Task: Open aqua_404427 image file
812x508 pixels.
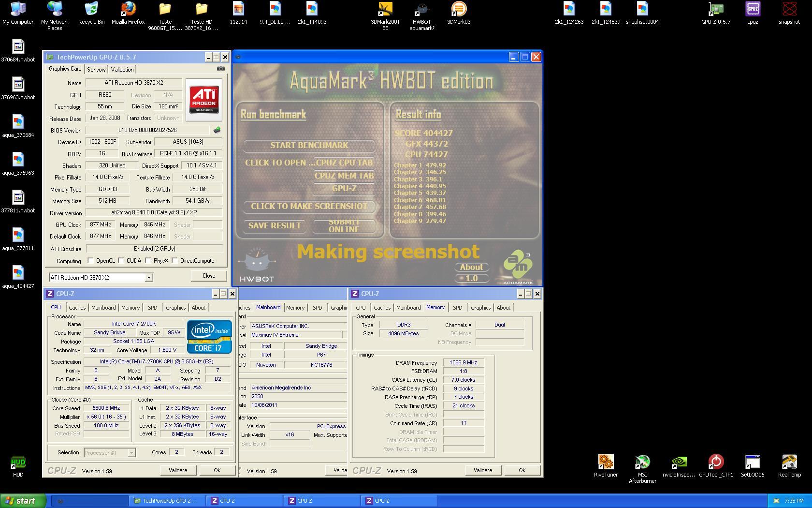Action: 18,277
